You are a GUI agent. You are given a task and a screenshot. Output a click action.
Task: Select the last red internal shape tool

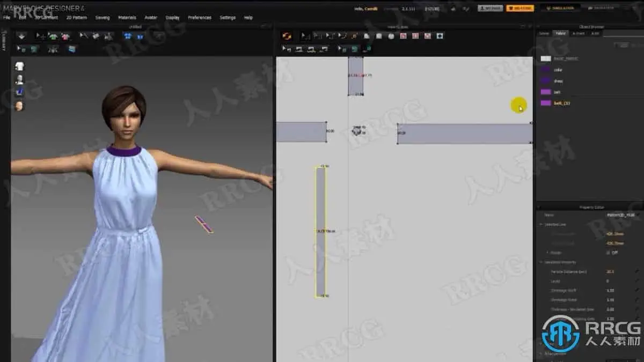click(x=428, y=36)
